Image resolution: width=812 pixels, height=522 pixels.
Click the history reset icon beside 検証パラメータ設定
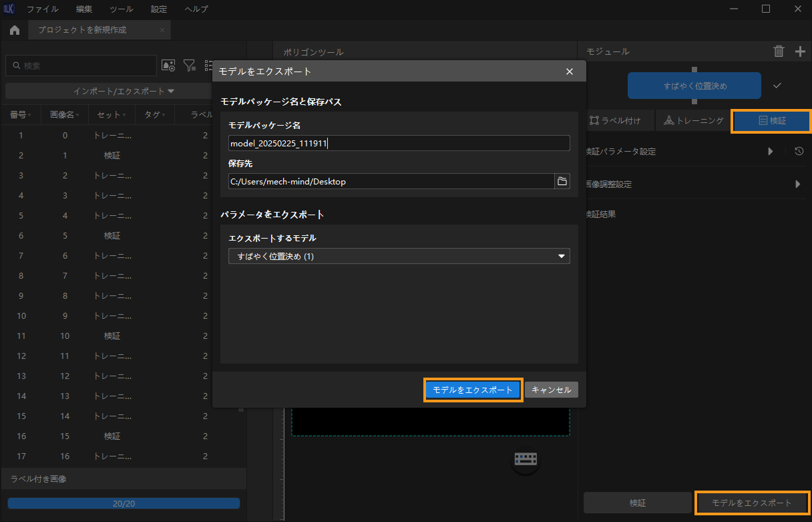point(799,152)
